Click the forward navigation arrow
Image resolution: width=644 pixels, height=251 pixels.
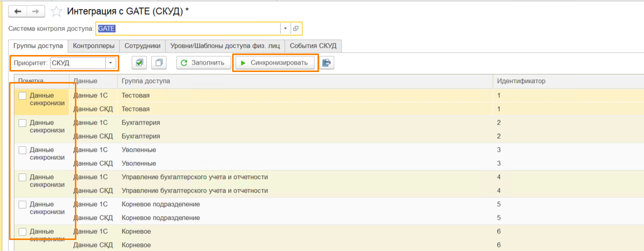coord(35,11)
